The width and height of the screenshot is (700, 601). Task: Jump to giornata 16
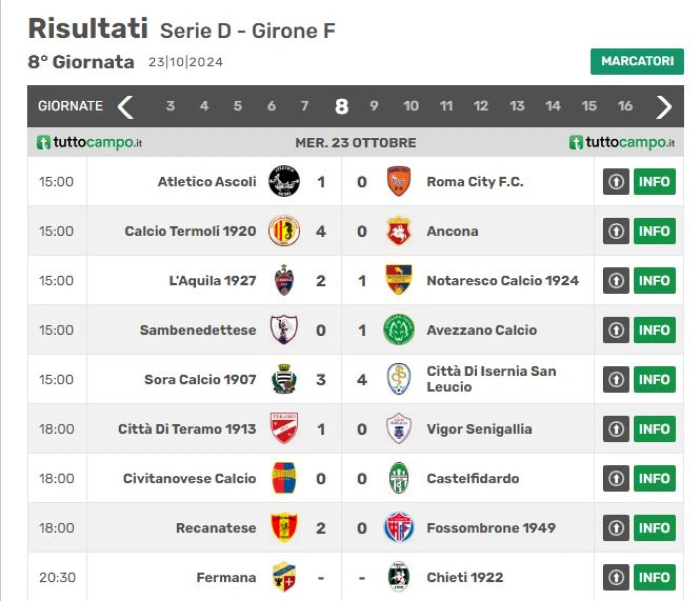click(625, 106)
